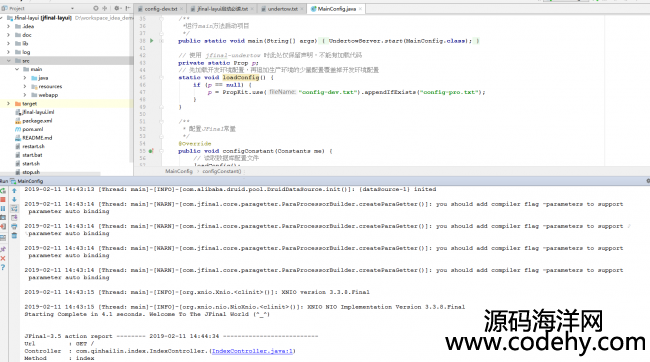Toggle the fold marker beside main method
Image resolution: width=650 pixels, height=362 pixels.
tap(161, 41)
